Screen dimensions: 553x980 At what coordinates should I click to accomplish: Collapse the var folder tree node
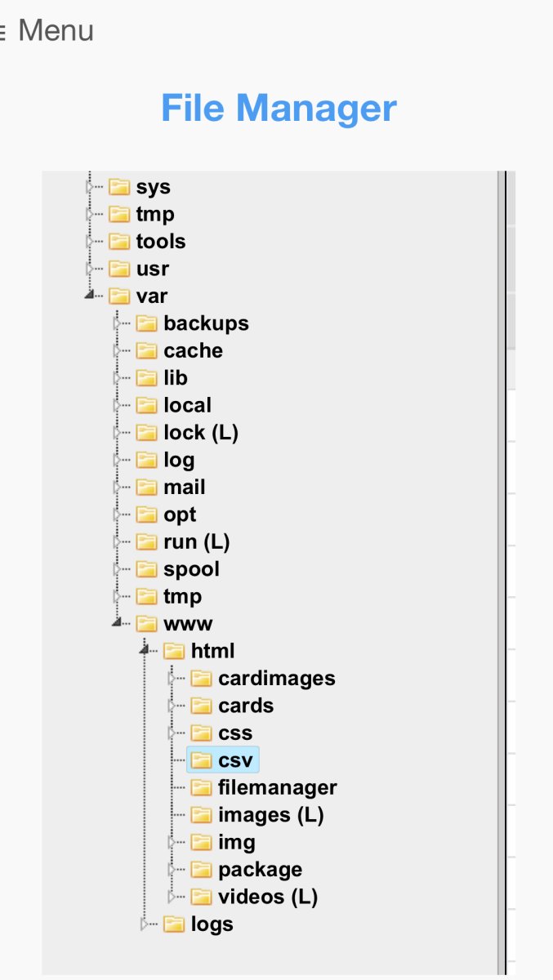tap(90, 296)
